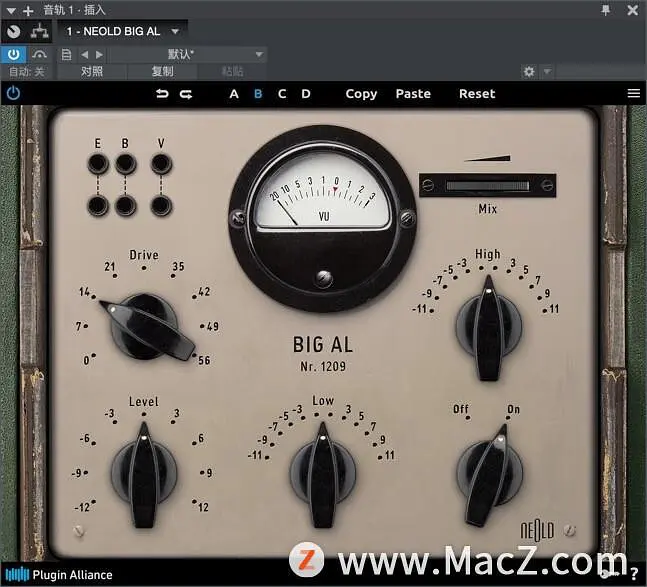
Task: Click the top E jack socket
Action: coord(98,164)
